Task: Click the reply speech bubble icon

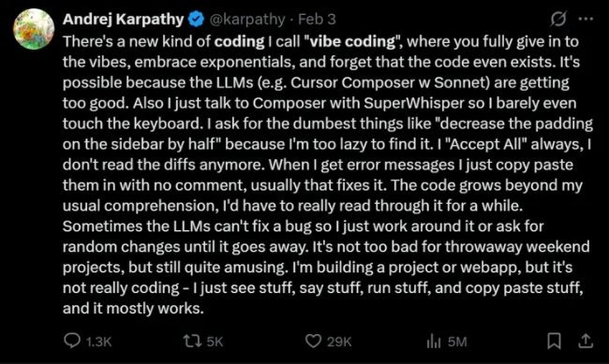Action: point(72,342)
